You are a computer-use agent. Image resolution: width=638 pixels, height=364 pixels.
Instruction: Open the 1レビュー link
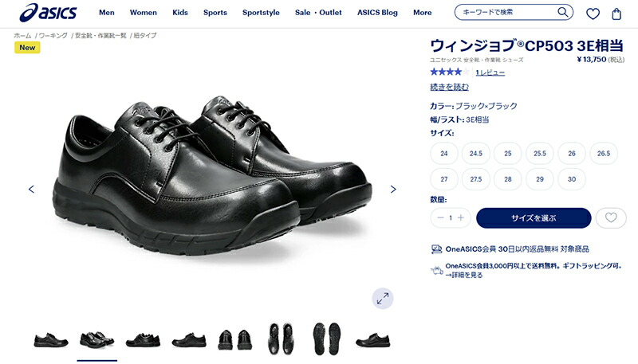point(490,72)
